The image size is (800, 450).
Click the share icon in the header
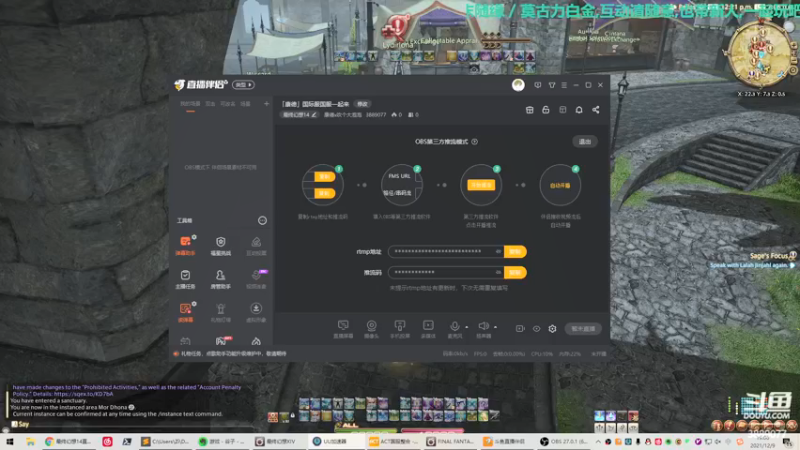tap(595, 110)
